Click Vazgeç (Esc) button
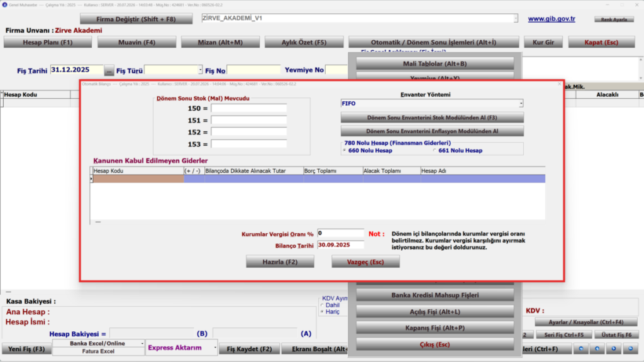 point(365,262)
